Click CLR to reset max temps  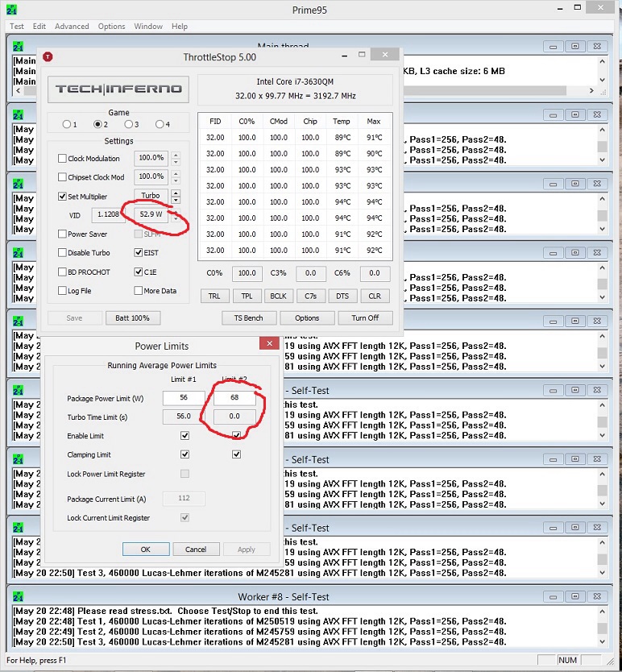point(374,296)
